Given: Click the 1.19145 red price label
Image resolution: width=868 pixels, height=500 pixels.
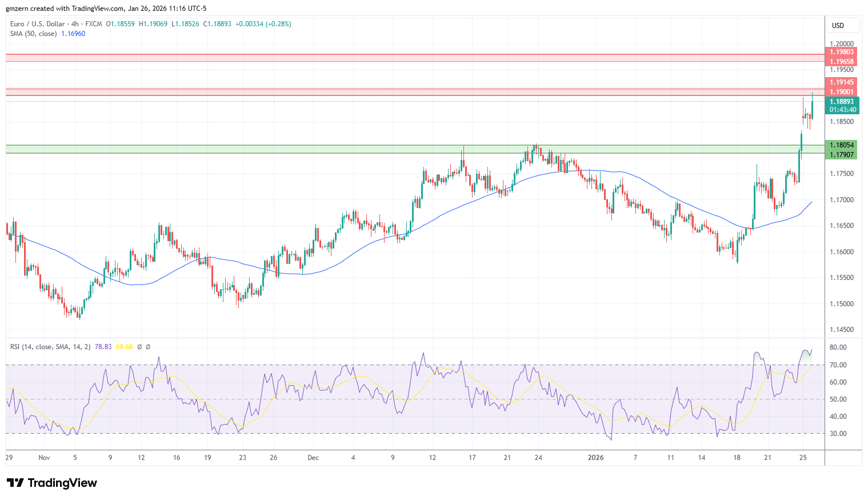Looking at the screenshot, I should click(x=842, y=82).
